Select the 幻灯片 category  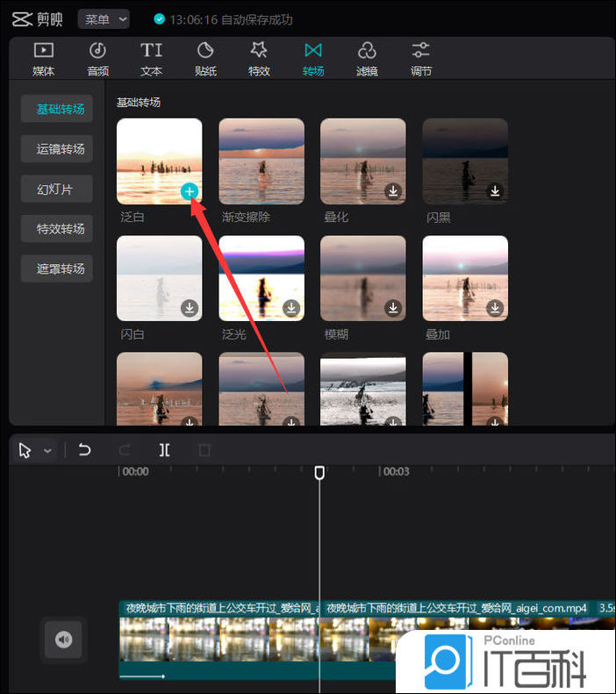[x=57, y=189]
